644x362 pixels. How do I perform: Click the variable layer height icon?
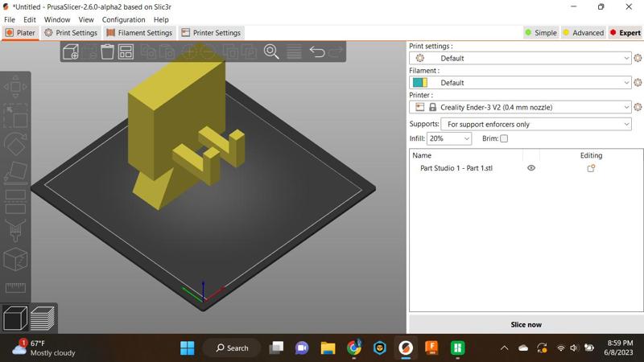click(294, 51)
